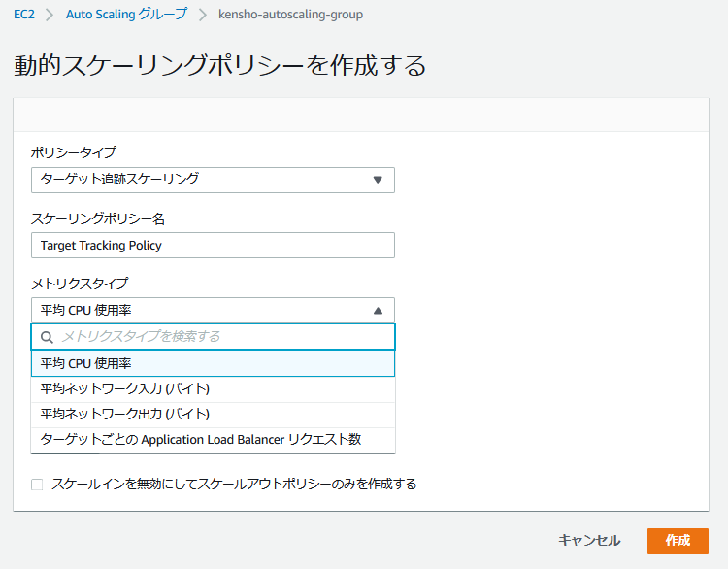The image size is (728, 569).
Task: Click the metric type up-arrow icon
Action: coord(378,311)
